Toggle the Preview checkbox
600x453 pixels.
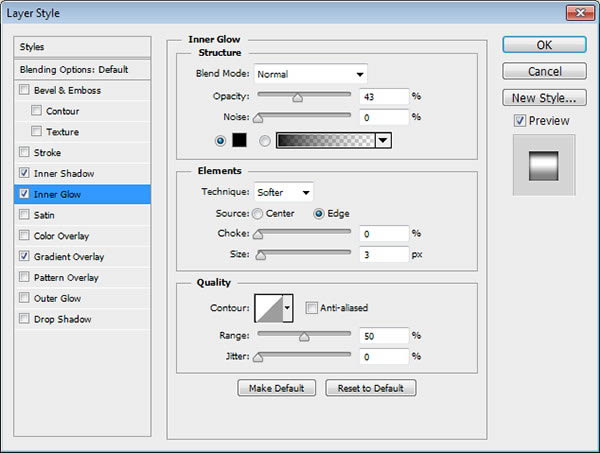coord(519,121)
